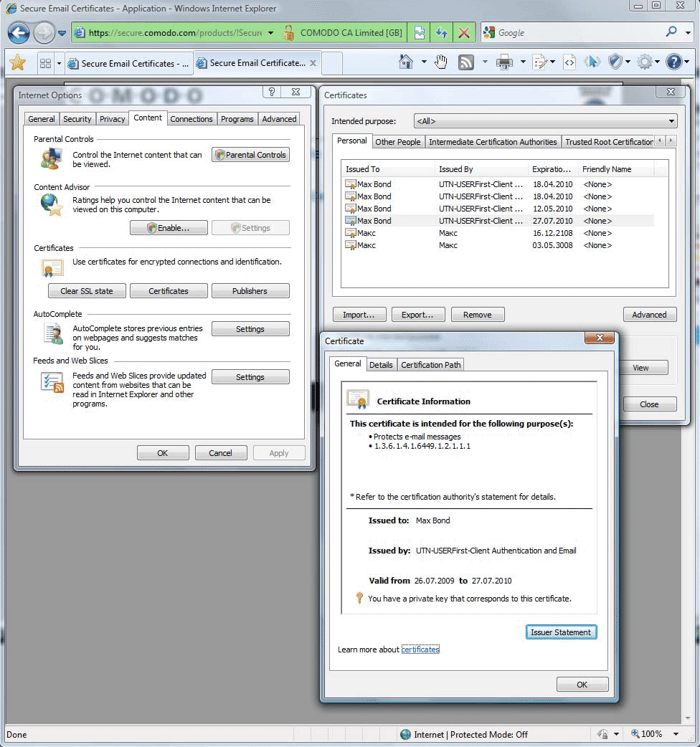Screen dimensions: 700x747
Task: Click the Publishers button
Action: (250, 290)
